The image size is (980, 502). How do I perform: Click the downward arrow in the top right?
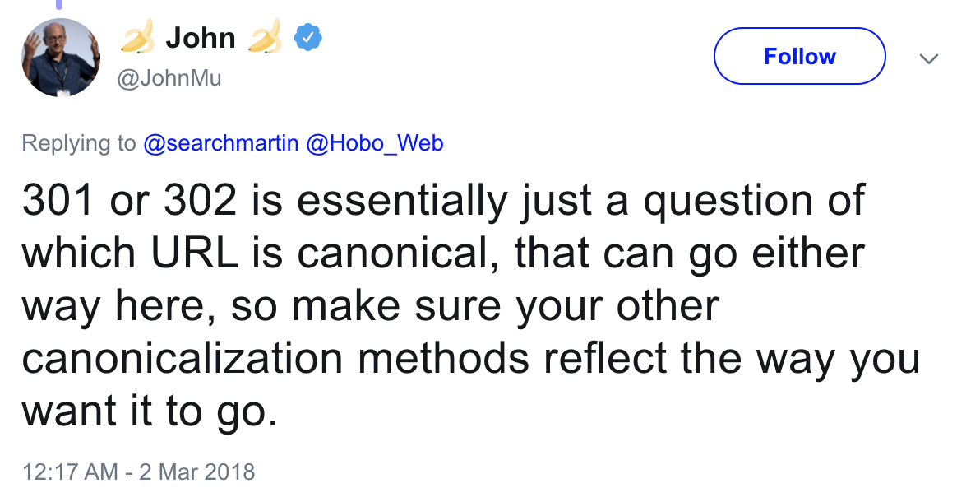point(929,58)
